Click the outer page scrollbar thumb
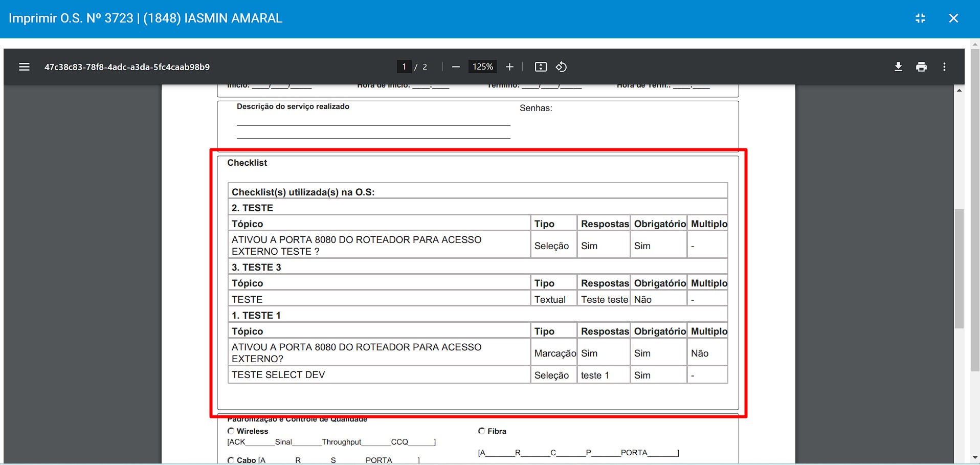980x465 pixels. click(975, 210)
